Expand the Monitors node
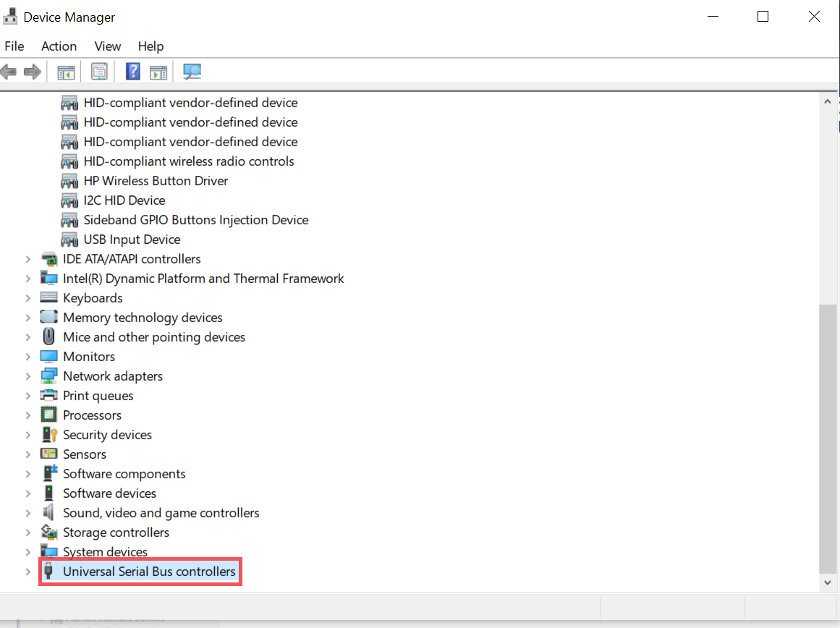The height and width of the screenshot is (628, 840). (x=28, y=357)
